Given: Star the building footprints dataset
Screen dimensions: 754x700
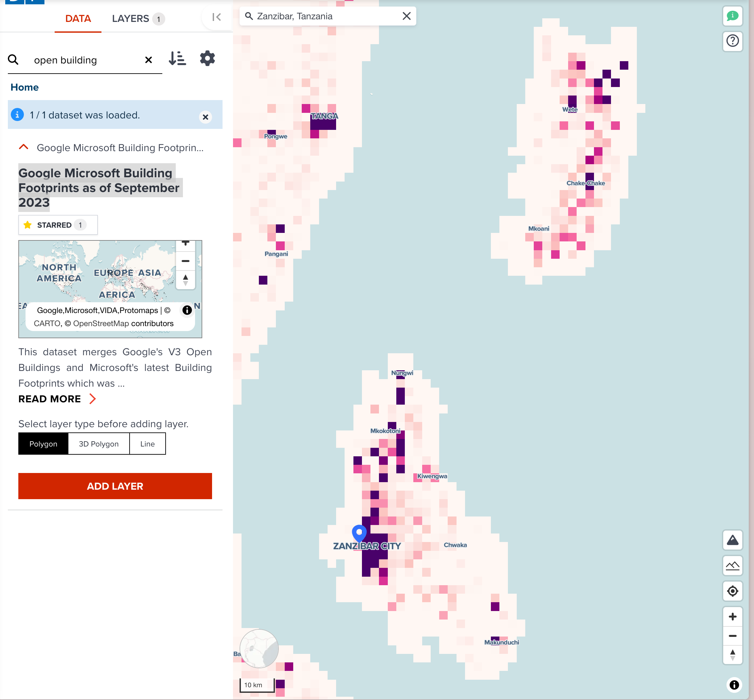Looking at the screenshot, I should point(58,225).
